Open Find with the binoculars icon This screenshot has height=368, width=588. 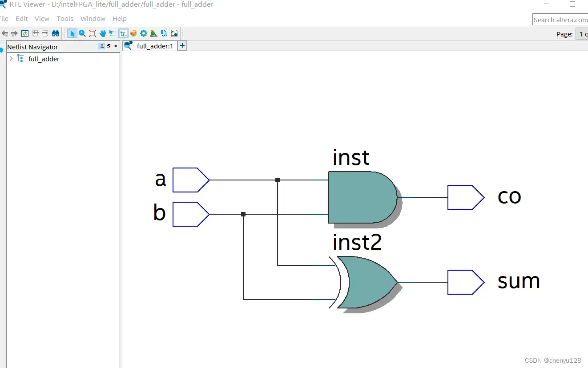click(56, 33)
